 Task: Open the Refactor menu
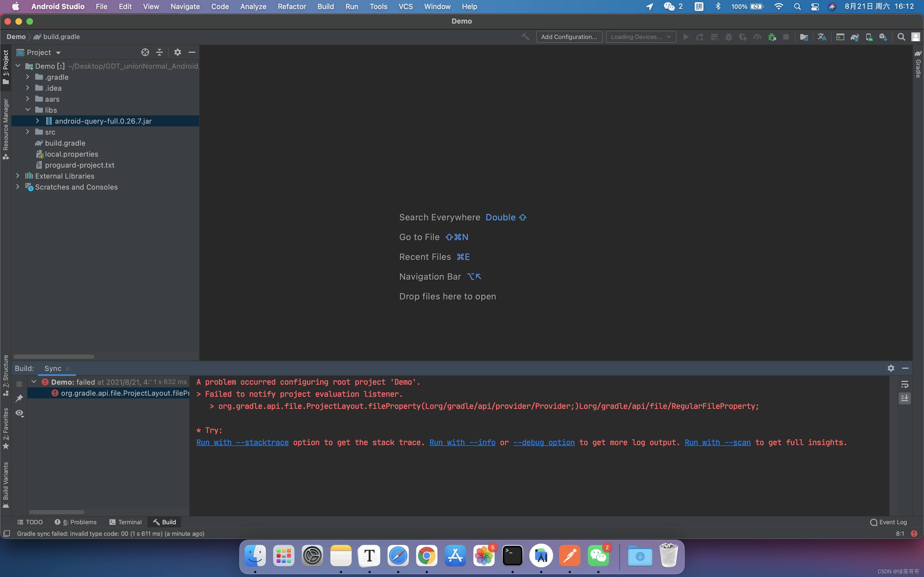point(292,7)
